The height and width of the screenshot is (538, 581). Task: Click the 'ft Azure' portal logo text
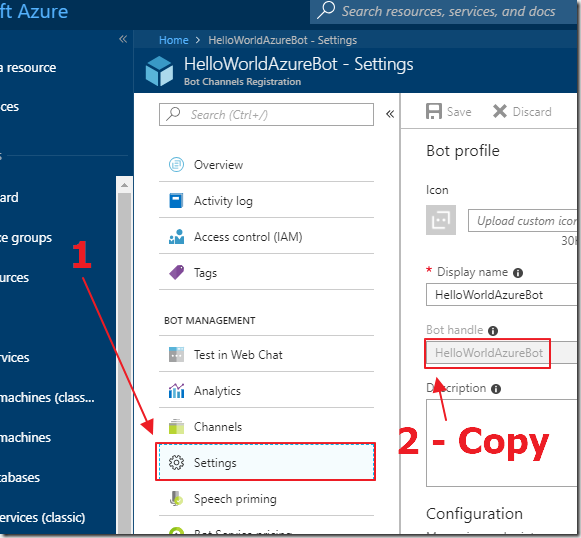click(x=34, y=11)
